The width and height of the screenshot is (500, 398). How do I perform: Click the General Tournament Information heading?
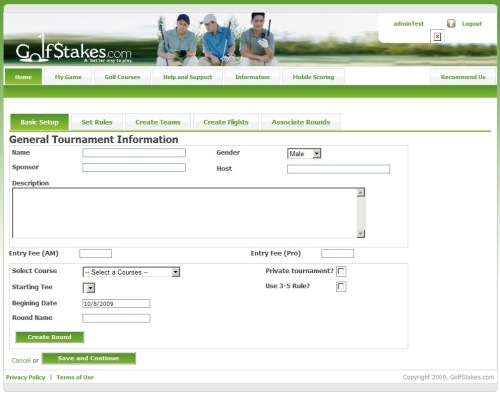coord(94,139)
